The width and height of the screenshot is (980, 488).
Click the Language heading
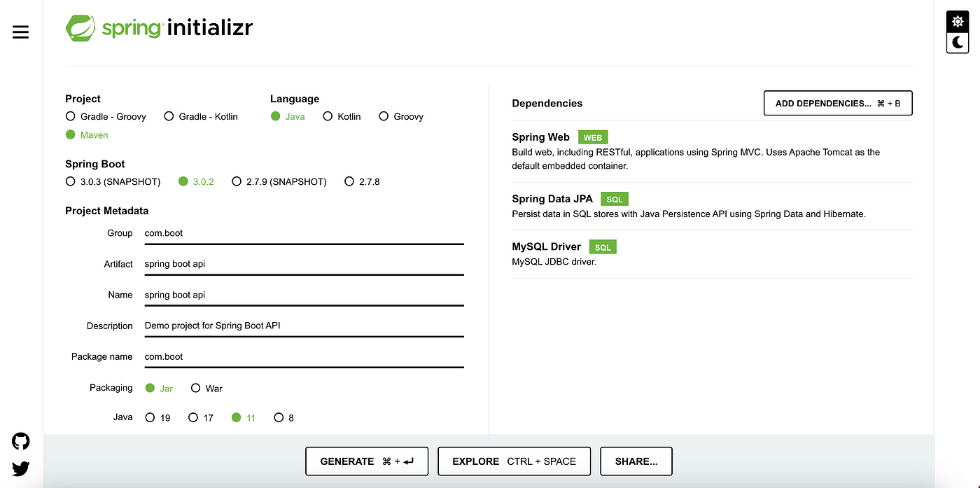(x=295, y=99)
